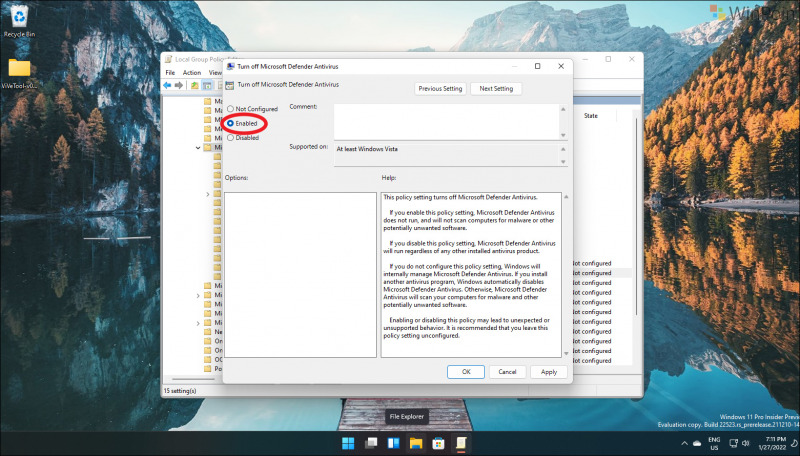Click Group Policy Editor taskbar icon
The image size is (800, 456).
(x=461, y=443)
